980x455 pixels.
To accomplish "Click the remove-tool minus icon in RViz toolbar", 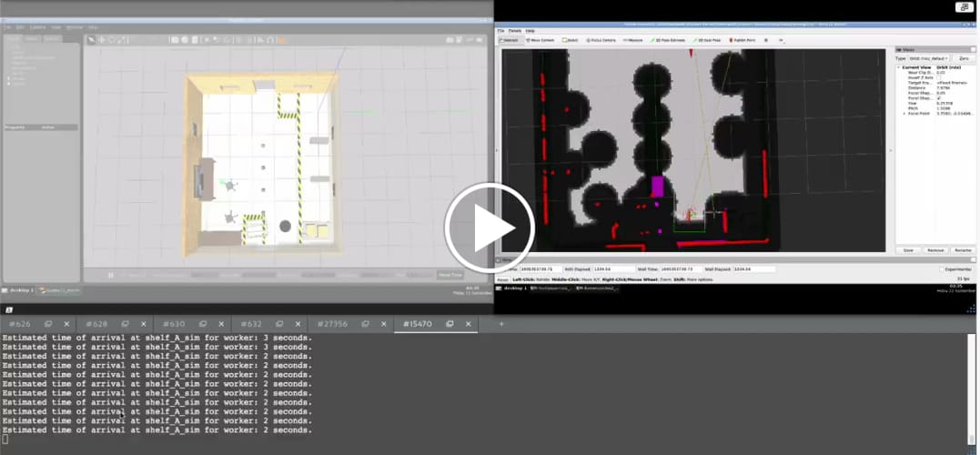I will click(x=781, y=40).
